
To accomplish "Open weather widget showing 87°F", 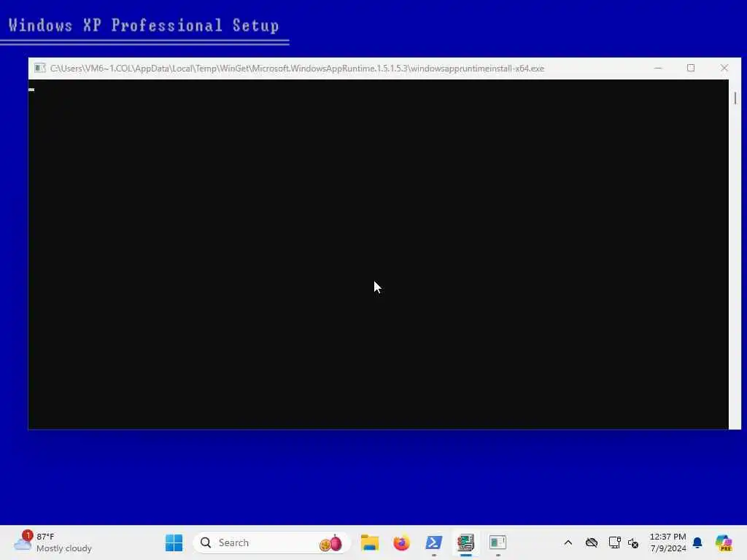I will point(53,542).
